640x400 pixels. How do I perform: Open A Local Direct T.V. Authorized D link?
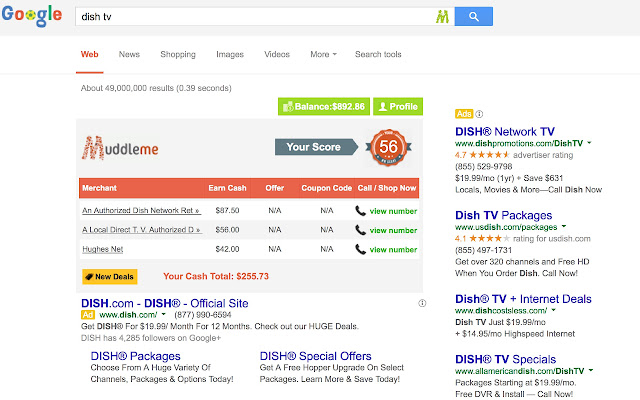click(x=141, y=230)
